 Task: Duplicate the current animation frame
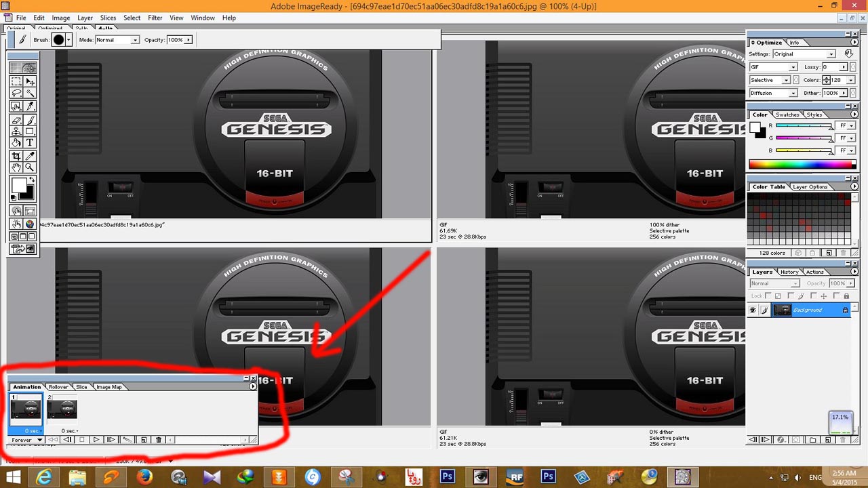(x=144, y=439)
